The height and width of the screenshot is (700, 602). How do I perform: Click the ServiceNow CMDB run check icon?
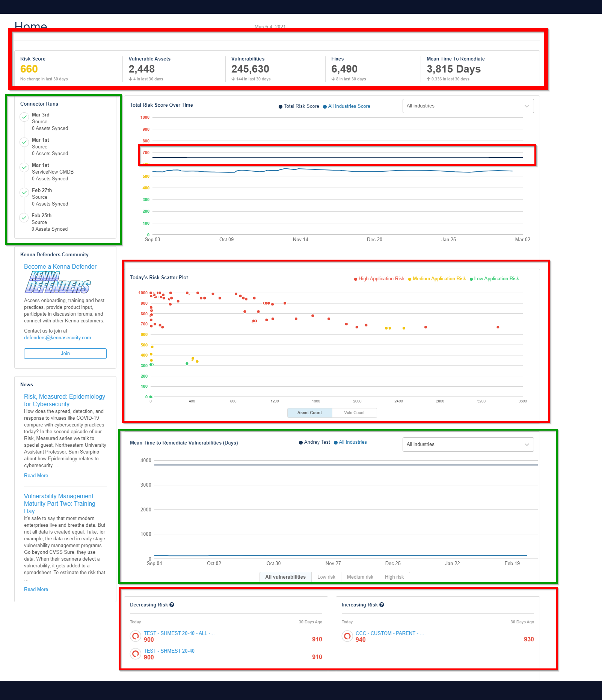pos(24,168)
